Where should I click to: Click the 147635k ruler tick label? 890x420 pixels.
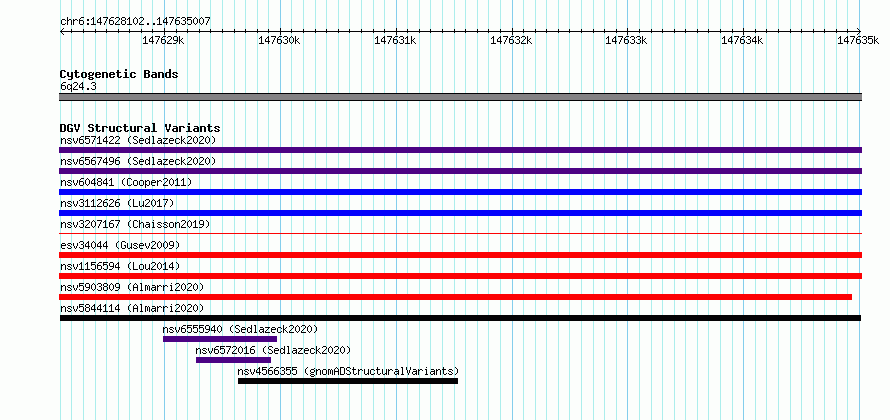(858, 40)
